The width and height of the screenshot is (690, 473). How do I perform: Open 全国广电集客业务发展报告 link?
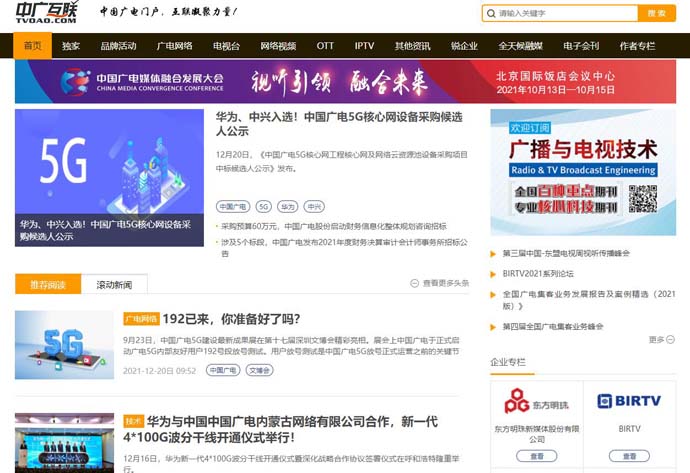(589, 300)
